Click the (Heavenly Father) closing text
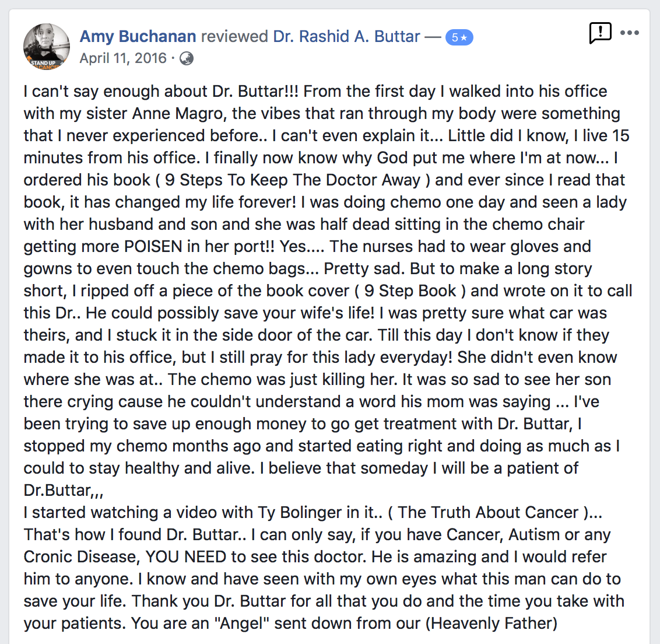 click(492, 624)
